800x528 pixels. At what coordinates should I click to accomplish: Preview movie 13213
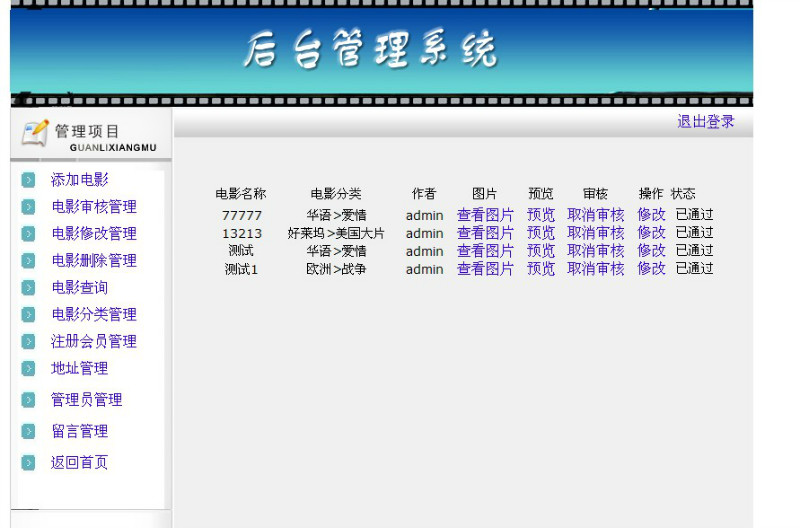pyautogui.click(x=541, y=233)
